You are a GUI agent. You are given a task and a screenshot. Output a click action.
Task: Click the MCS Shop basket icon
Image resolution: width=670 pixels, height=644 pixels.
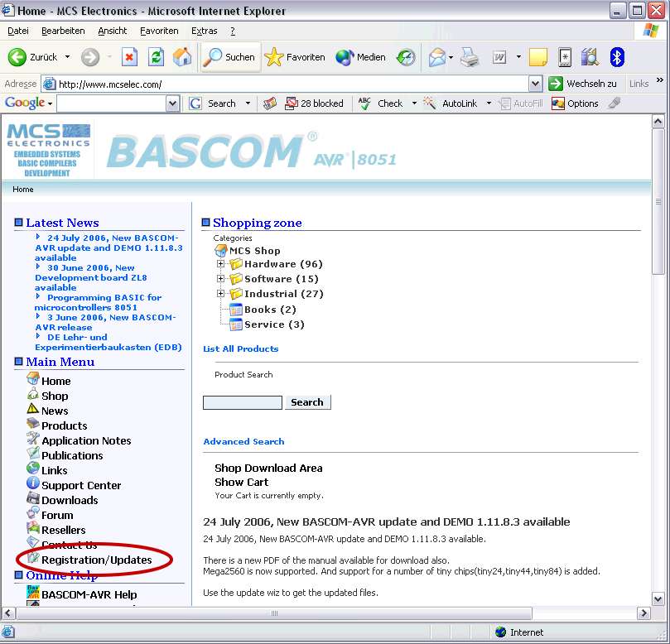click(x=221, y=250)
